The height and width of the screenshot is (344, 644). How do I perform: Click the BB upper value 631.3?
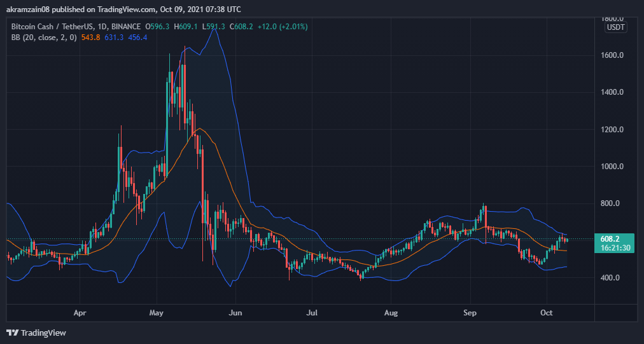tap(114, 38)
